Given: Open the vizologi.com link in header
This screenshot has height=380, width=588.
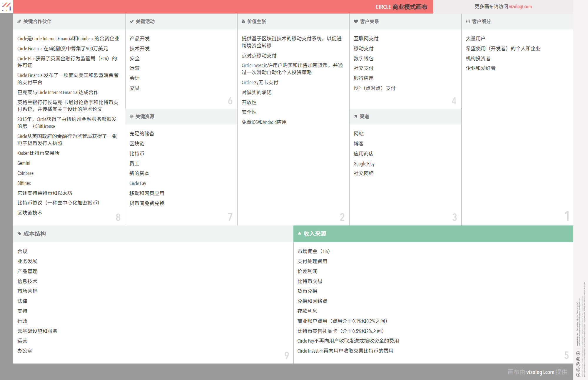Looking at the screenshot, I should tap(520, 6).
